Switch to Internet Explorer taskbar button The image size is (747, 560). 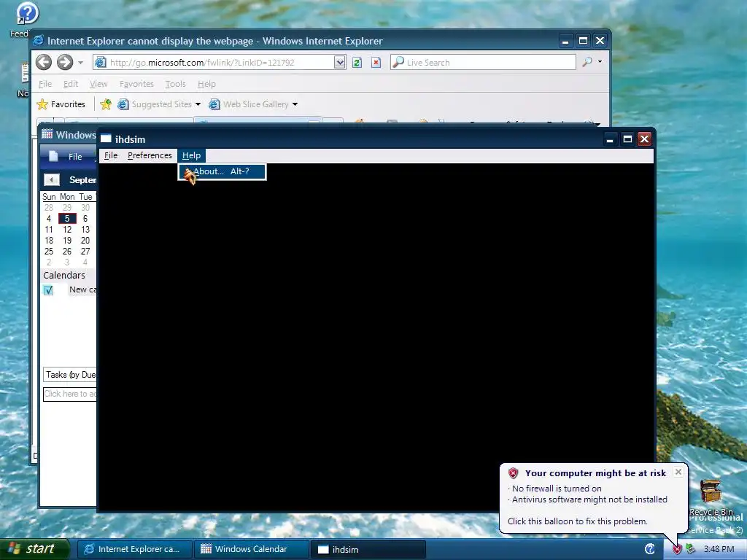point(135,549)
